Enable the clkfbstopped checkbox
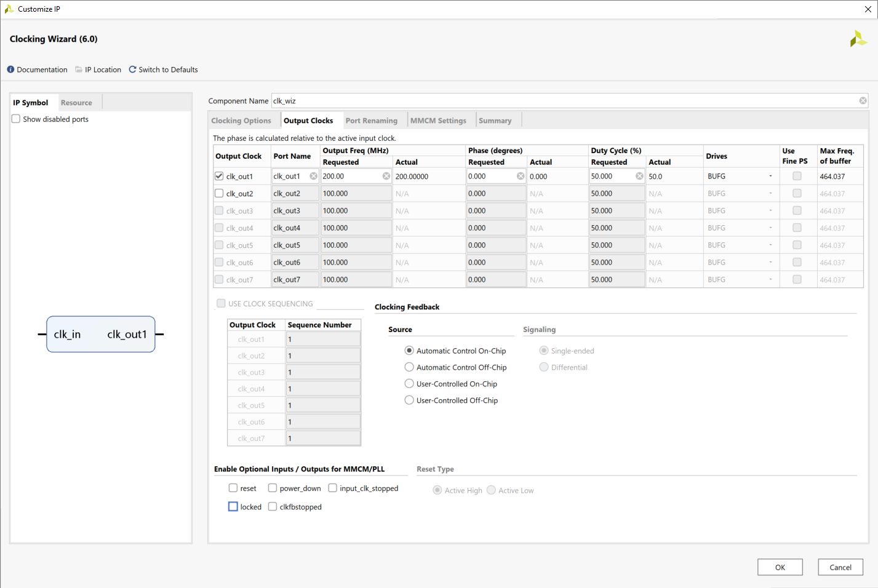 click(x=273, y=507)
